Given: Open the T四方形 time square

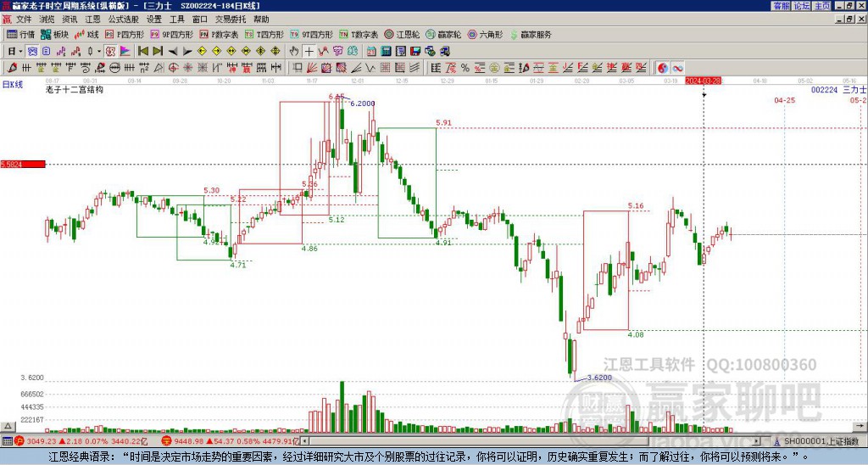Looking at the screenshot, I should tap(264, 34).
